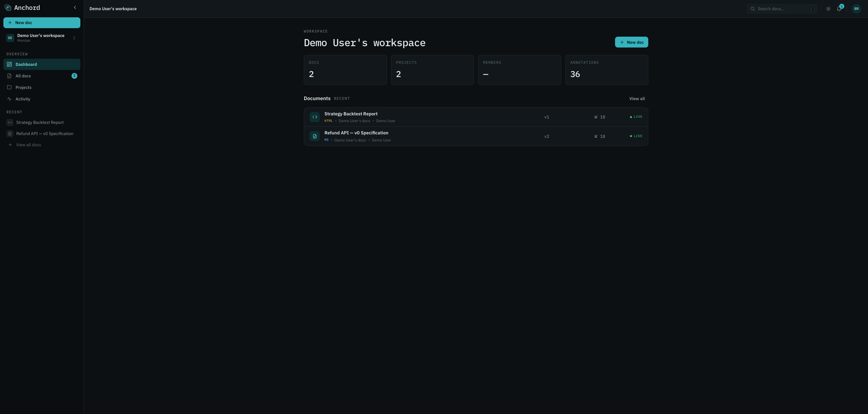Click the Anchord logo icon
The image size is (868, 414).
[x=8, y=7]
